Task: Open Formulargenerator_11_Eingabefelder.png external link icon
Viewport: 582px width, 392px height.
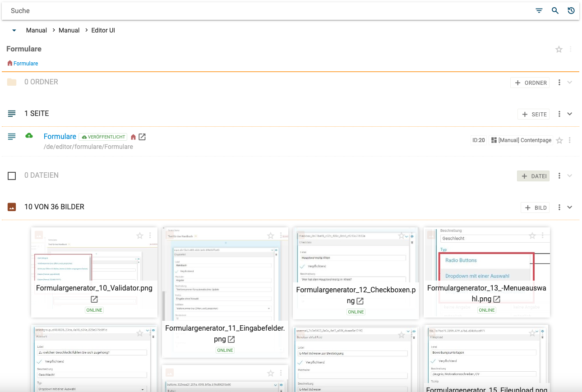Action: tap(231, 339)
